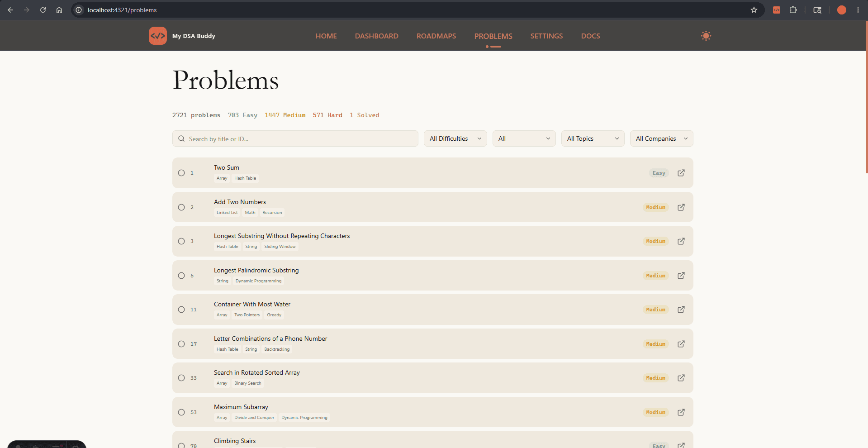Open external link for Maximum Subarray
Viewport: 868px width, 448px height.
tap(681, 412)
